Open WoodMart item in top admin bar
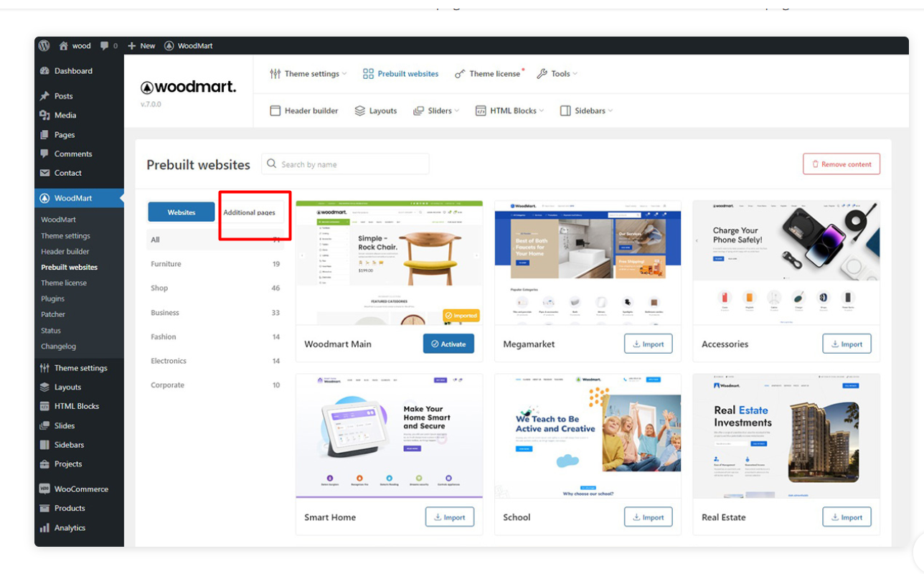Viewport: 924px width, 574px height. [188, 45]
